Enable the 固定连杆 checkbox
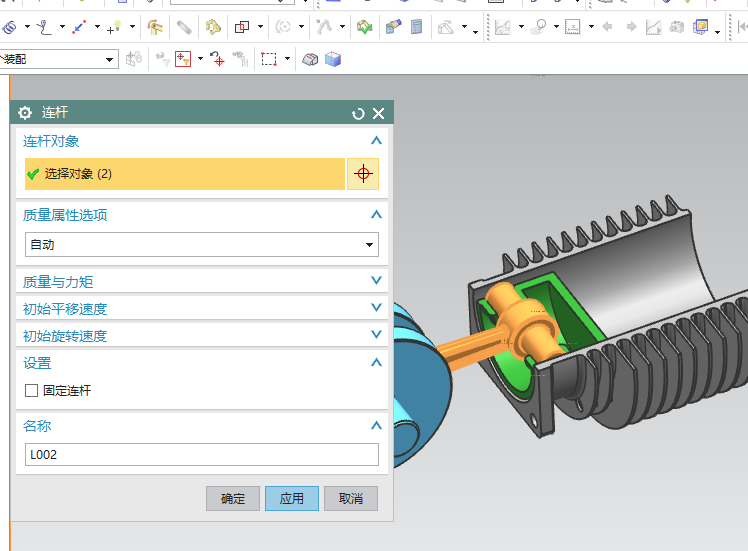Screen dimensions: 748x551 pos(31,391)
